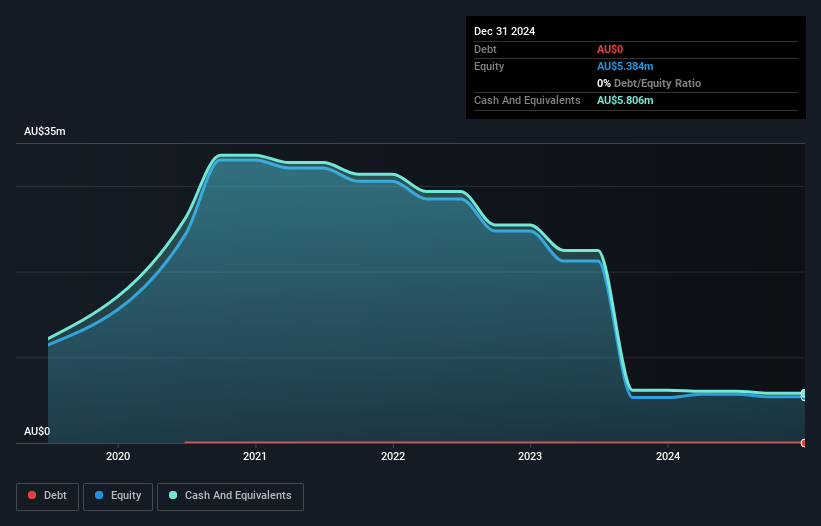Click the red Debt legend dot
Image resolution: width=821 pixels, height=526 pixels.
(x=32, y=495)
